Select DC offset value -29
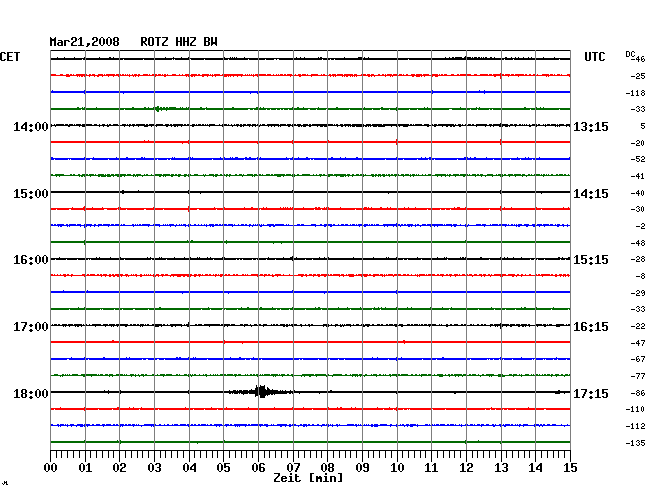 (638, 293)
